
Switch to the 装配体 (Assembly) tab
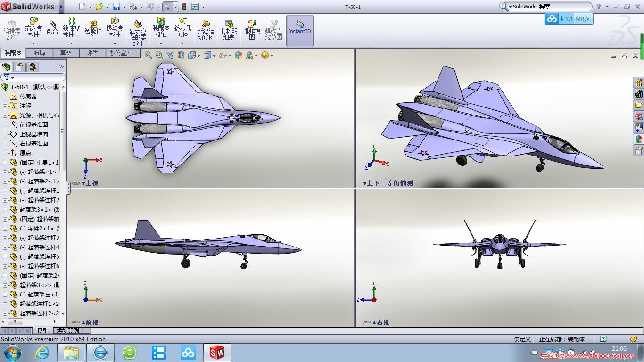tap(13, 53)
